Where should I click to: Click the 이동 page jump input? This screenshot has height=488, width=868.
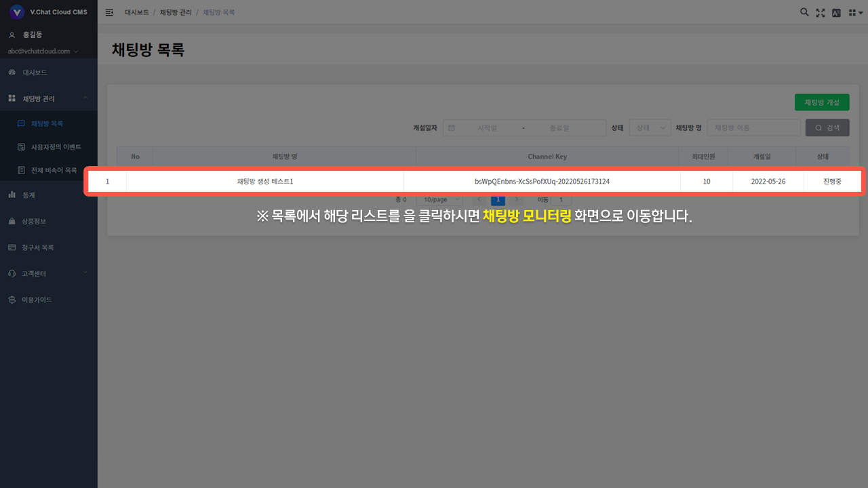(561, 200)
